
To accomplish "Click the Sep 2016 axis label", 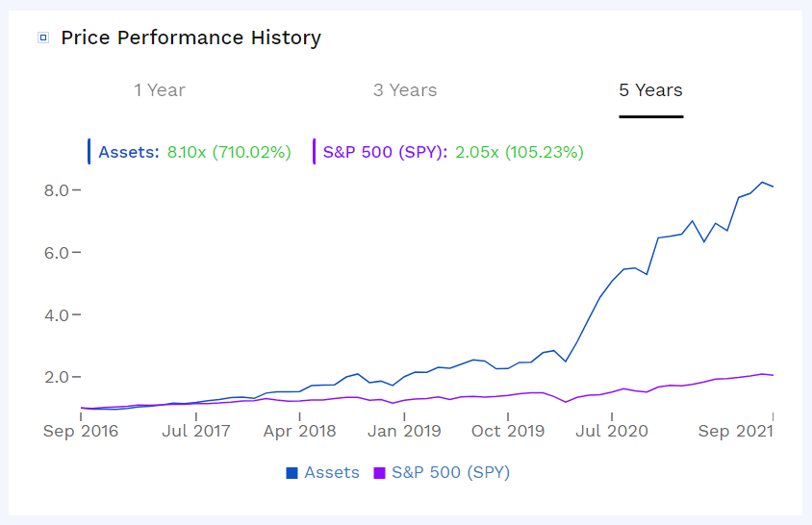I will point(81,431).
